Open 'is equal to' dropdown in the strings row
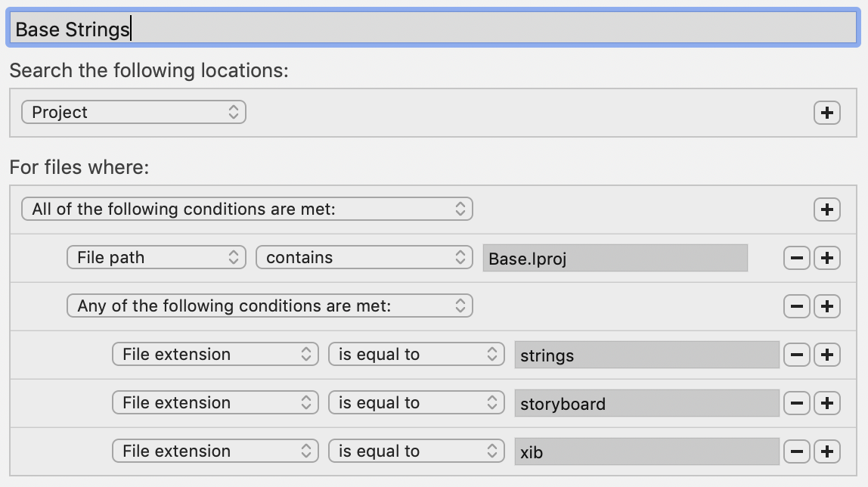Viewport: 868px width, 487px height. pos(416,354)
